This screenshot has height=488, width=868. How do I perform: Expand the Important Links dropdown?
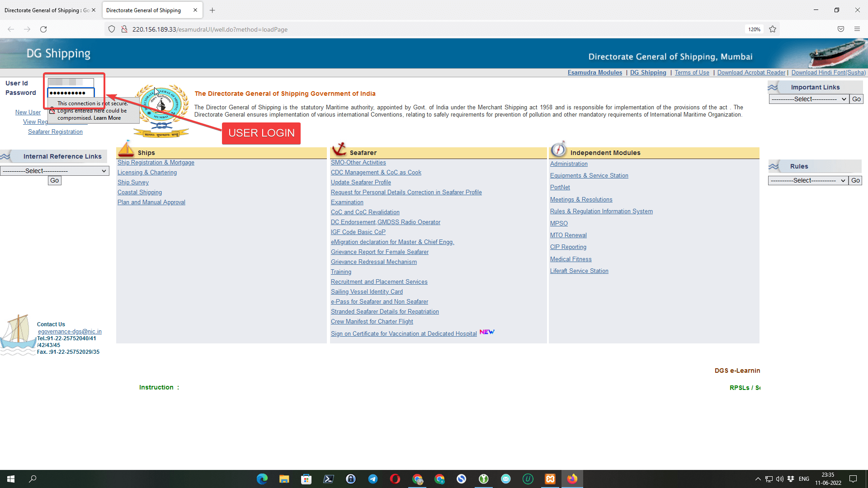click(x=808, y=99)
